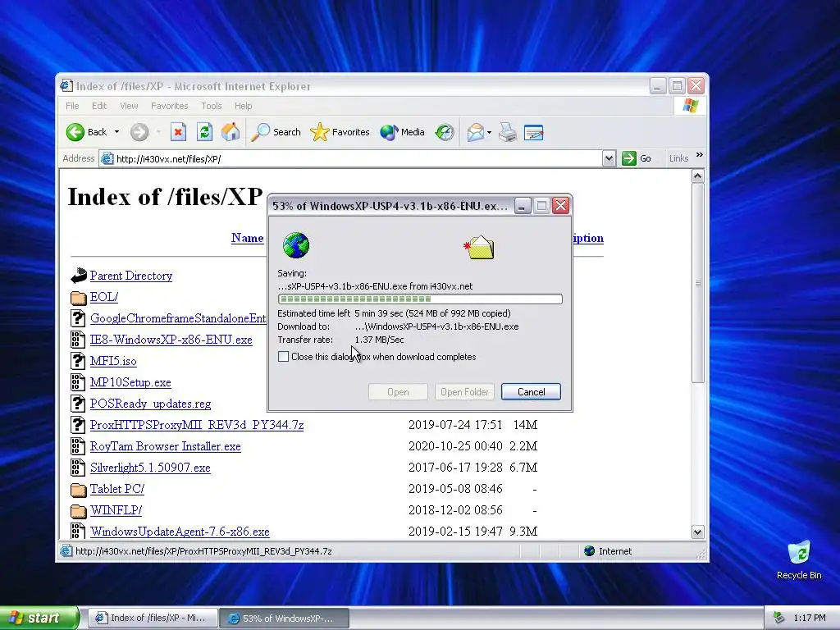840x630 pixels.
Task: Go to the Home page icon
Action: coord(231,132)
